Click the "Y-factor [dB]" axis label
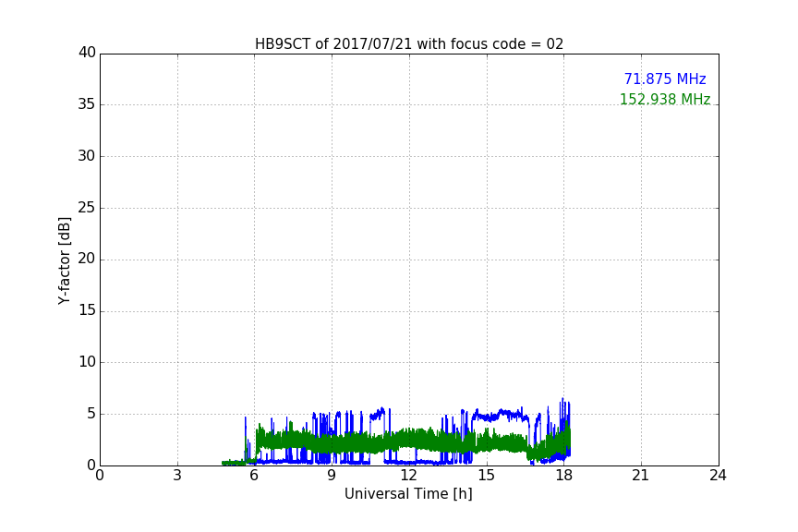Viewport: 798px width, 532px height. [x=64, y=260]
